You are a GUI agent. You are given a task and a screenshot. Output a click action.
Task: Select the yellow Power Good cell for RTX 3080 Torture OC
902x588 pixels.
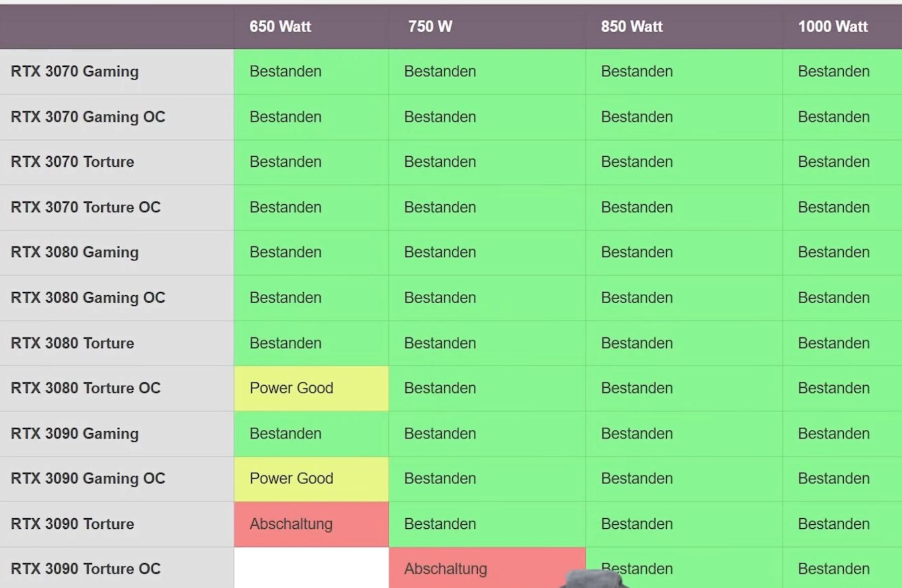click(x=311, y=388)
